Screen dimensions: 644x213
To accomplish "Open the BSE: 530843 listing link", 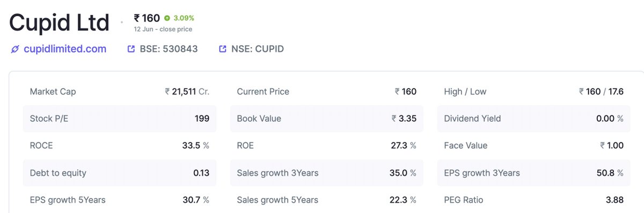I will click(169, 49).
